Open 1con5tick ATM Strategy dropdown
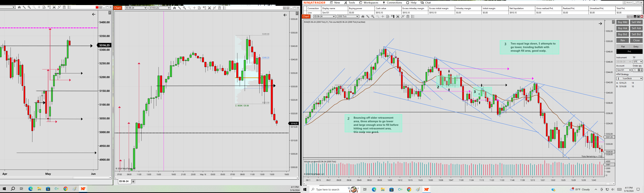This screenshot has width=644, height=193. (x=629, y=78)
